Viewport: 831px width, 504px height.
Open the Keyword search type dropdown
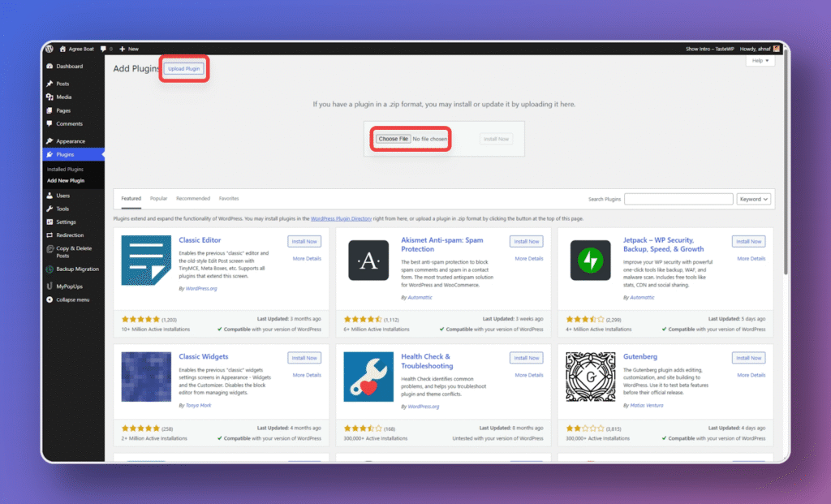(x=754, y=200)
